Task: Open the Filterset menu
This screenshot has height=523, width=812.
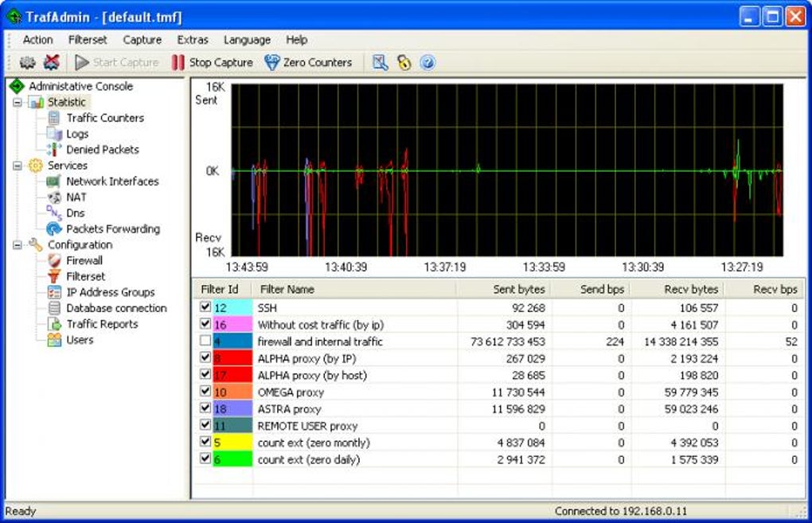Action: click(88, 40)
